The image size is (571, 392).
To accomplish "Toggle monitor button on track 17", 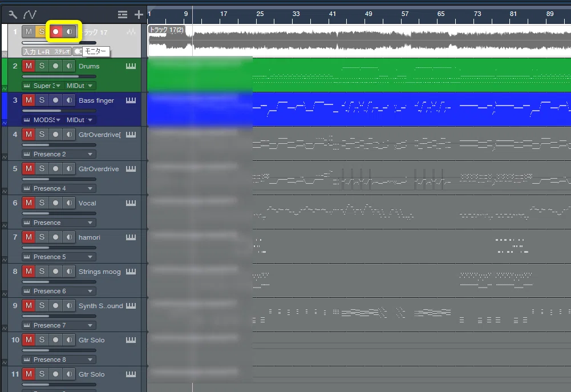I will click(x=69, y=32).
